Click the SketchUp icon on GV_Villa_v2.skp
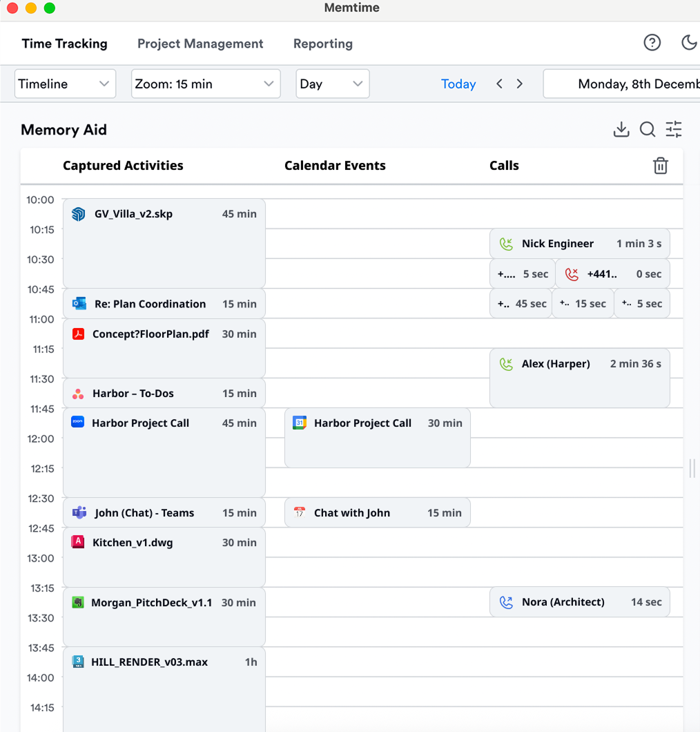 click(x=77, y=213)
